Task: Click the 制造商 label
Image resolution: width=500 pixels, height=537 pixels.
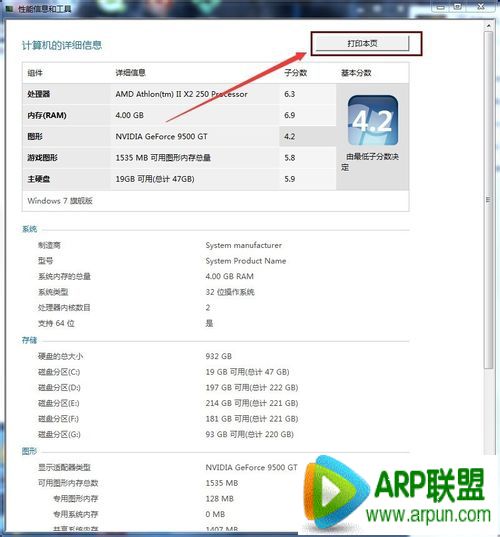Action: tap(49, 245)
